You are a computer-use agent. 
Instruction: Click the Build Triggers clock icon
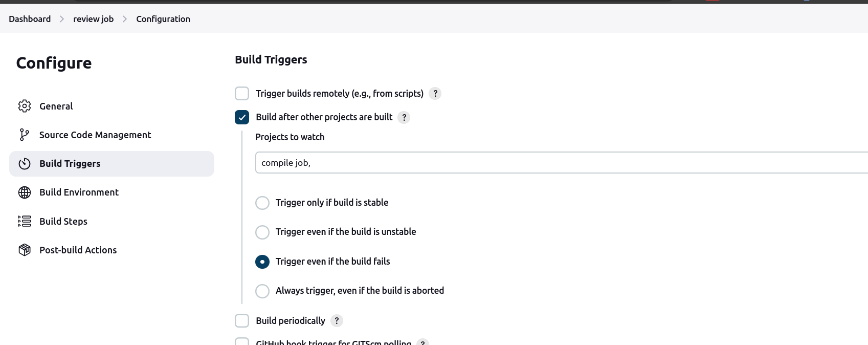click(x=24, y=163)
